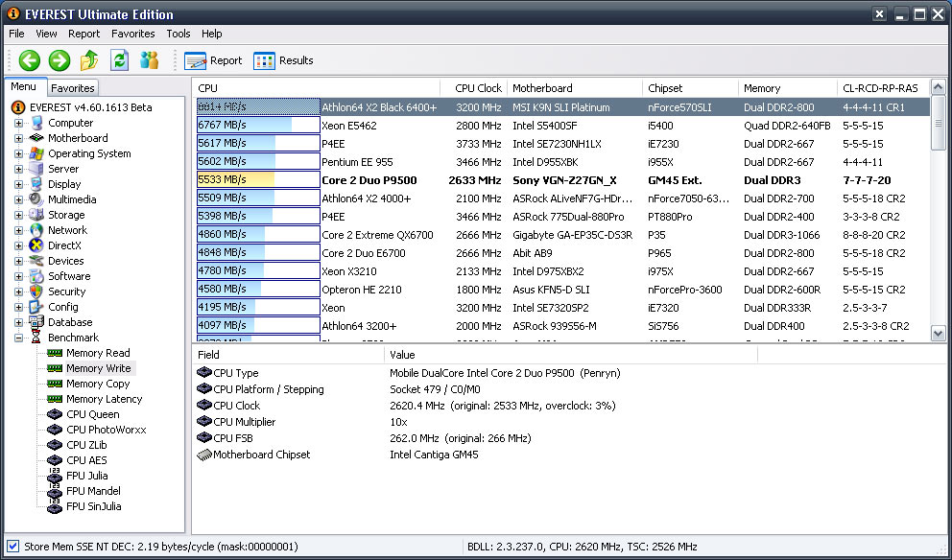Open the CPU AES benchmark

click(86, 460)
